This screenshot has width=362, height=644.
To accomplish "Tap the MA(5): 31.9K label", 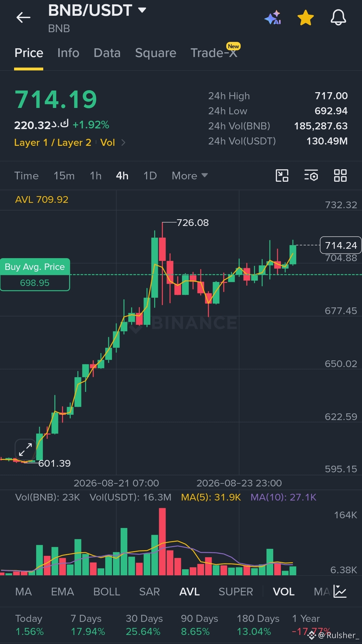I will [211, 497].
